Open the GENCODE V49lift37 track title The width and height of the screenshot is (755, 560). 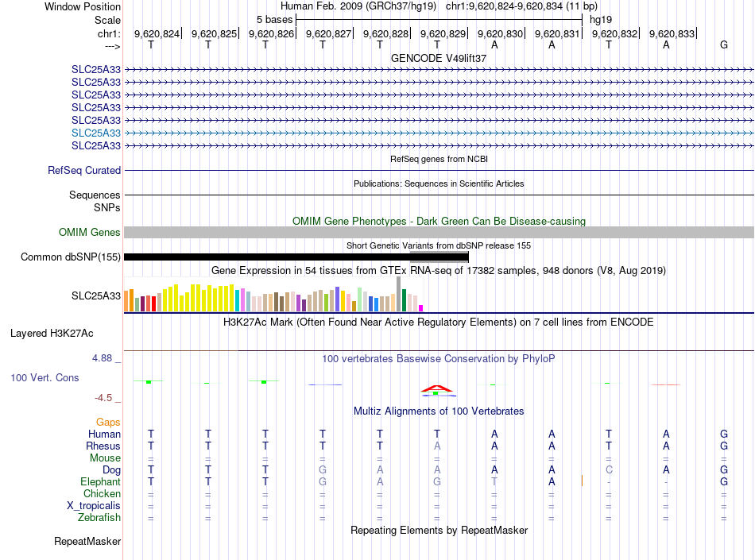[439, 58]
